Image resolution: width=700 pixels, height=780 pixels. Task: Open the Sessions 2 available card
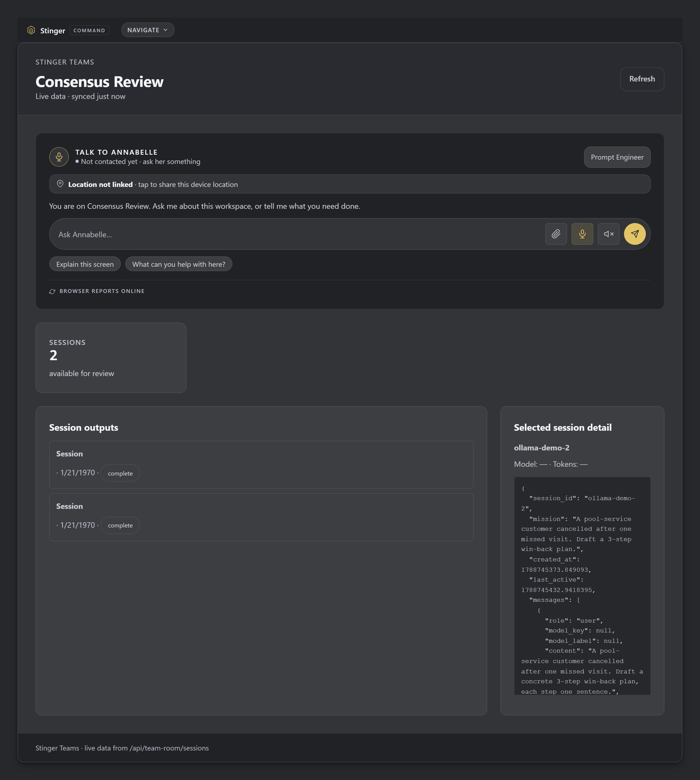[111, 357]
